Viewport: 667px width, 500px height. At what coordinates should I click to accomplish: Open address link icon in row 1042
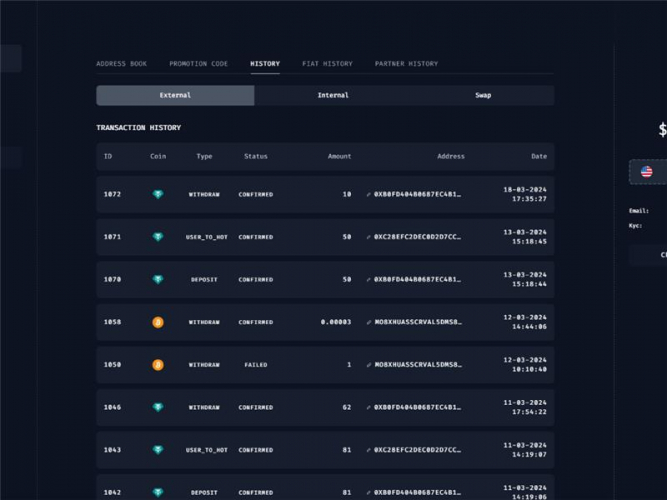click(x=368, y=492)
